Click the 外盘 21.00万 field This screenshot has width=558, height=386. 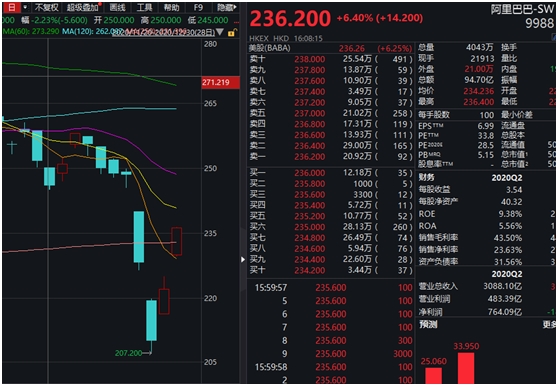[x=456, y=69]
